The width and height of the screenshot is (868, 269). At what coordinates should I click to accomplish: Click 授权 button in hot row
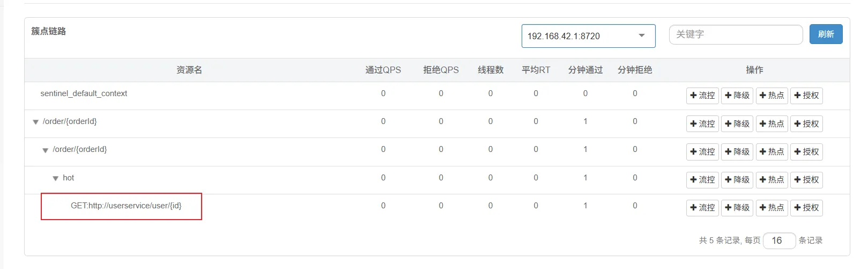[806, 180]
